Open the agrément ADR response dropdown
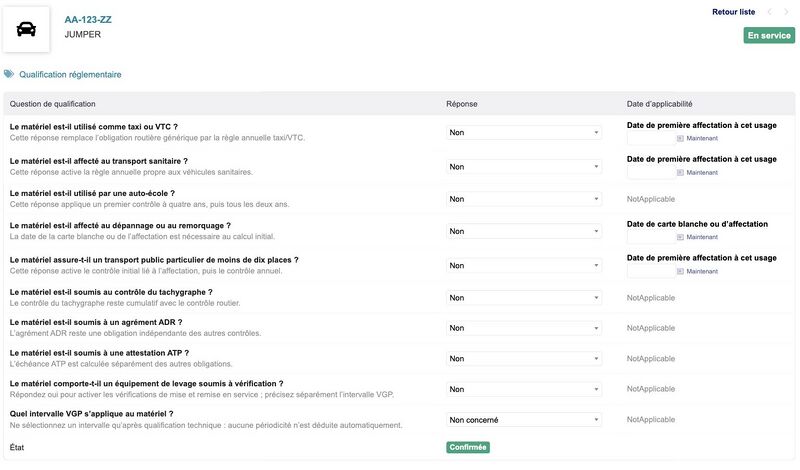Image resolution: width=800 pixels, height=470 pixels. click(x=523, y=328)
